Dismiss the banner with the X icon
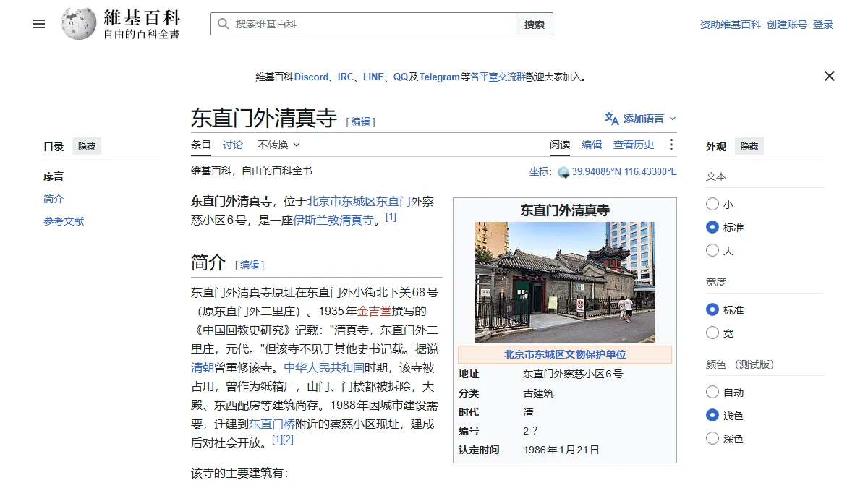Screen dimensions: 868x488 pos(830,76)
